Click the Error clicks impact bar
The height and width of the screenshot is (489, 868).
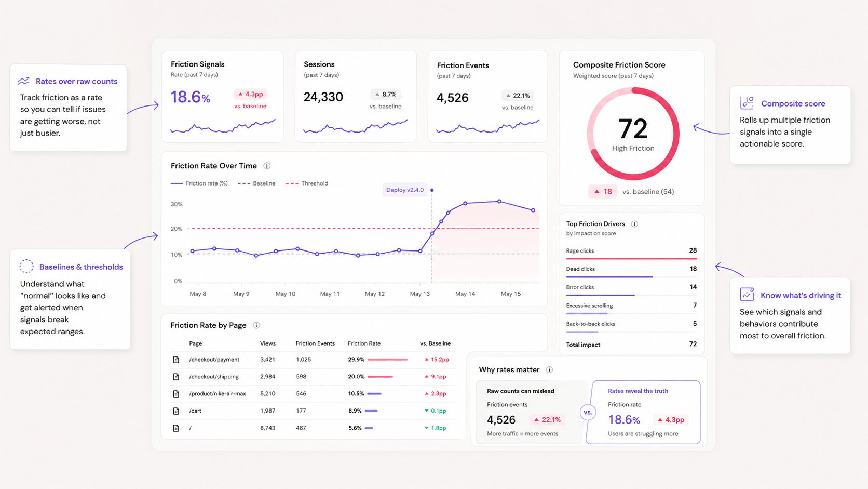click(600, 295)
